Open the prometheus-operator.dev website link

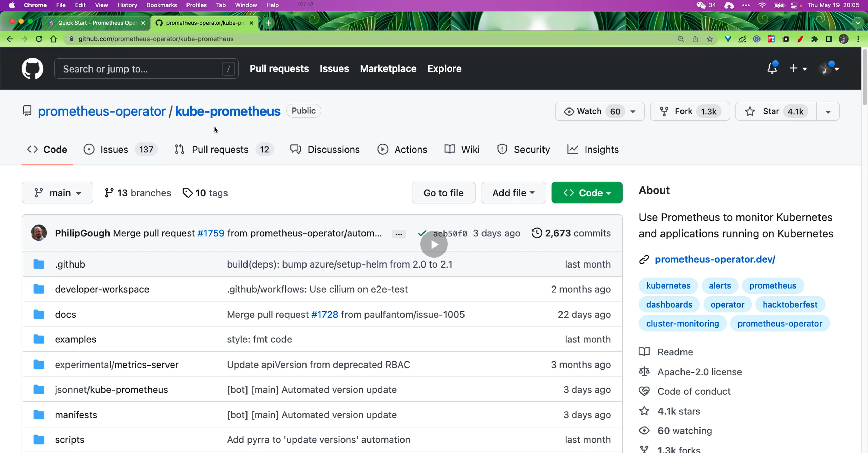[x=715, y=259]
